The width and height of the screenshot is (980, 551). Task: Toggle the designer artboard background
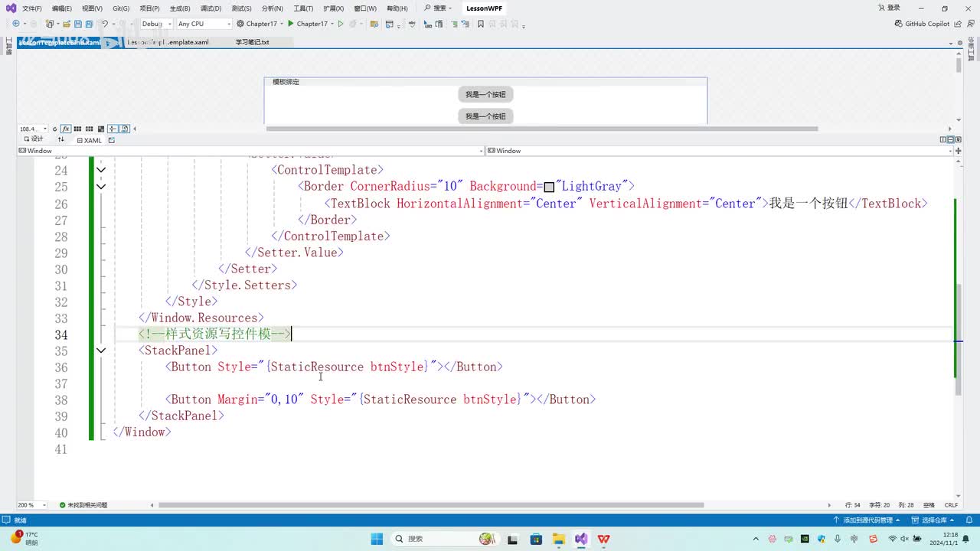pos(100,129)
